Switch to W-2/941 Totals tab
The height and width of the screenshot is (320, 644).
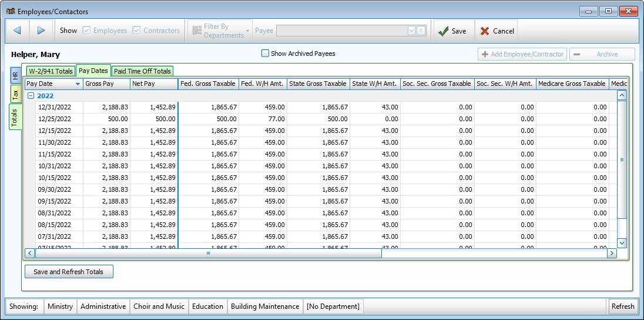(x=51, y=71)
